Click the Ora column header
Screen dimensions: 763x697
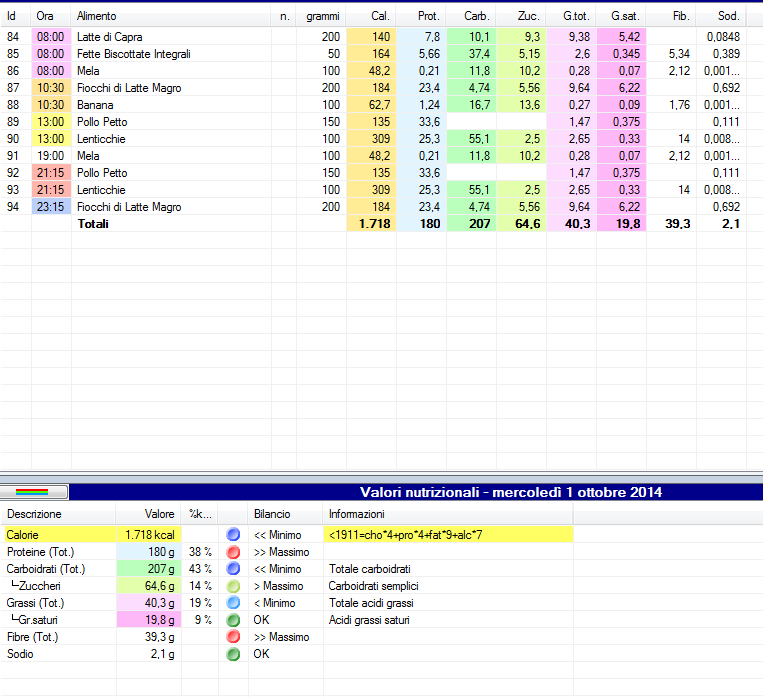click(x=46, y=16)
